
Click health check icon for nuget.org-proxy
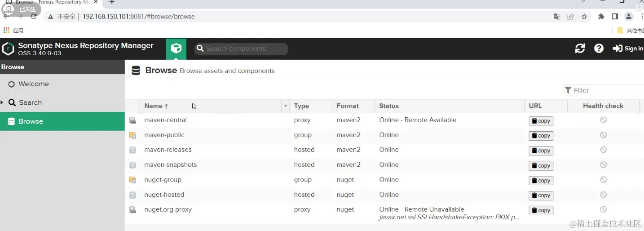[603, 209]
